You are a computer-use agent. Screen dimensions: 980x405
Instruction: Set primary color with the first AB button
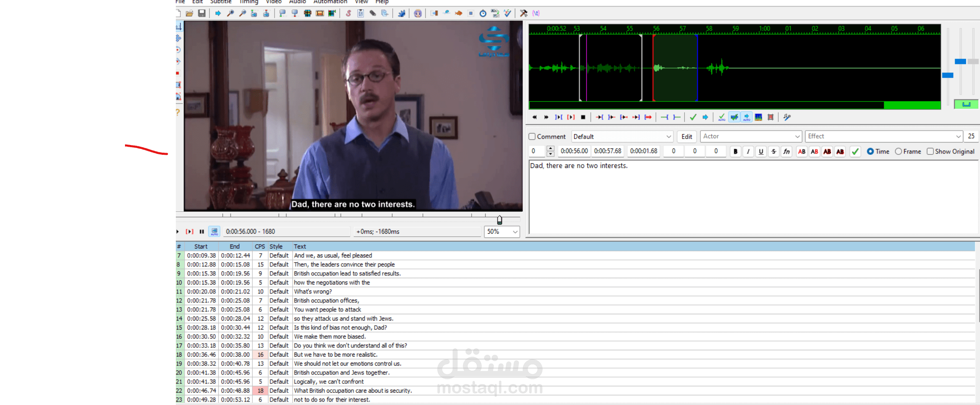tap(802, 151)
